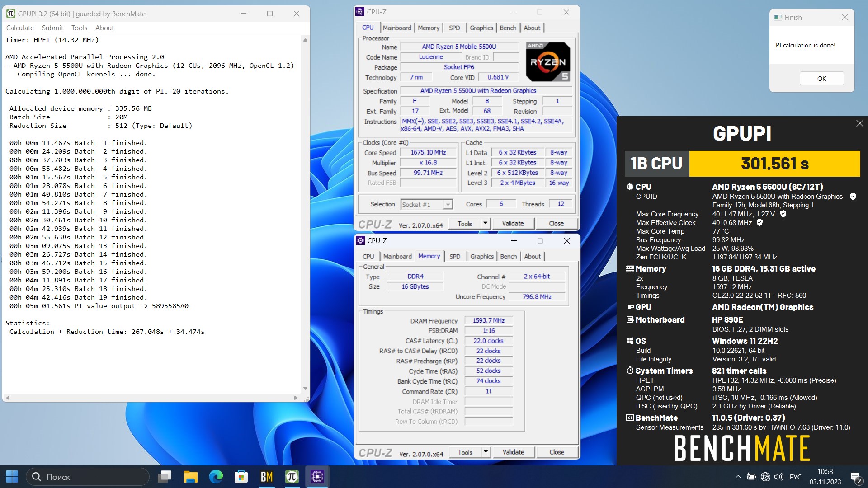This screenshot has height=488, width=868.
Task: Open the About menu in GPUPI
Action: coord(104,28)
